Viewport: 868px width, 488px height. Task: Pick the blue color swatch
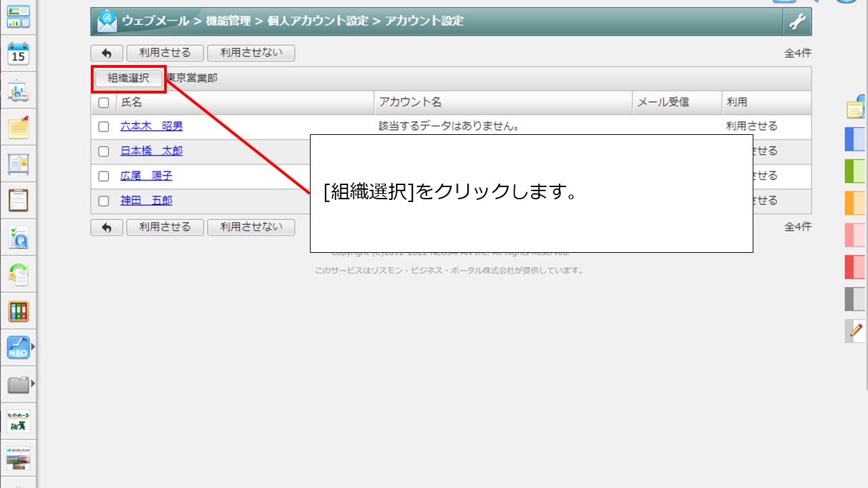[856, 139]
